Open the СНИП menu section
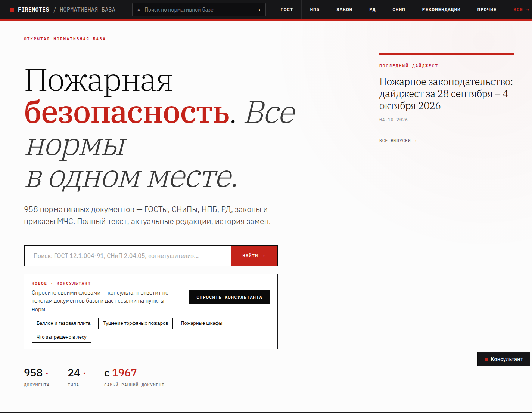This screenshot has width=532, height=413. (399, 10)
